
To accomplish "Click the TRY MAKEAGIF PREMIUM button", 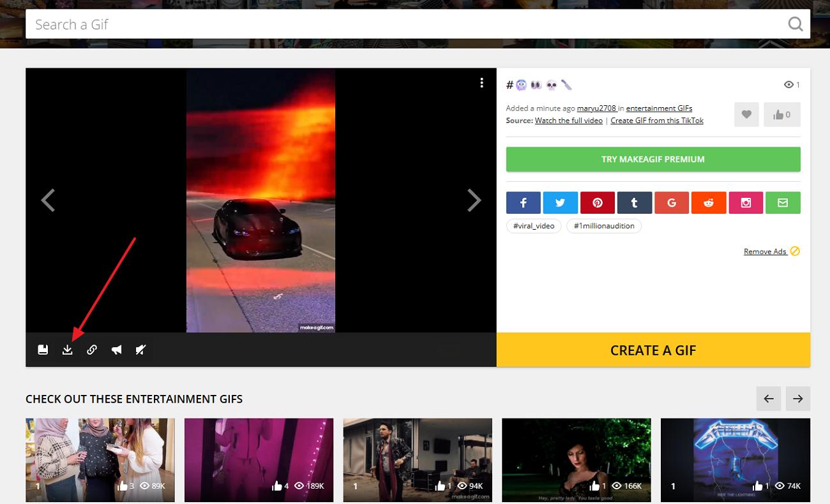I will coord(653,159).
